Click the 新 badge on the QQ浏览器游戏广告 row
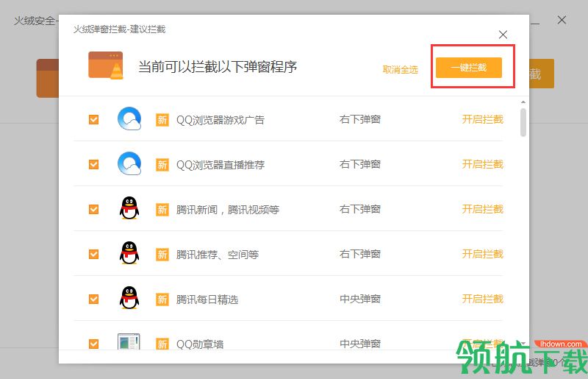The width and height of the screenshot is (588, 379). click(162, 120)
